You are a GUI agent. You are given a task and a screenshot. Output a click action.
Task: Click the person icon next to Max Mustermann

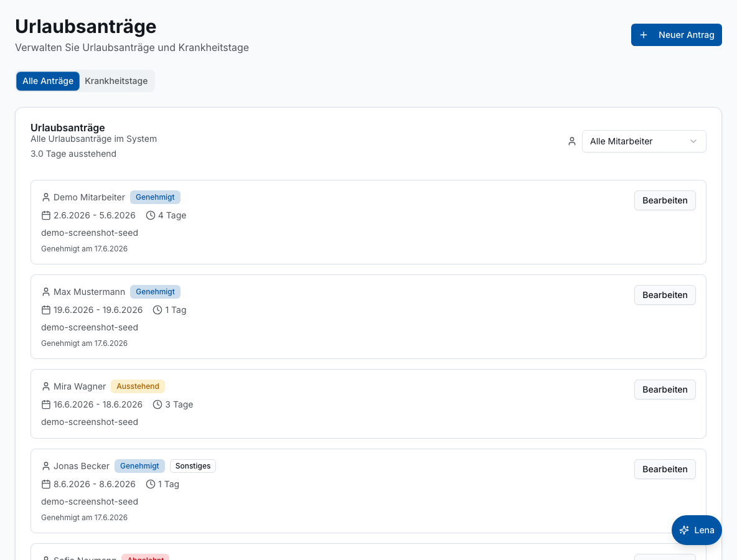tap(45, 292)
